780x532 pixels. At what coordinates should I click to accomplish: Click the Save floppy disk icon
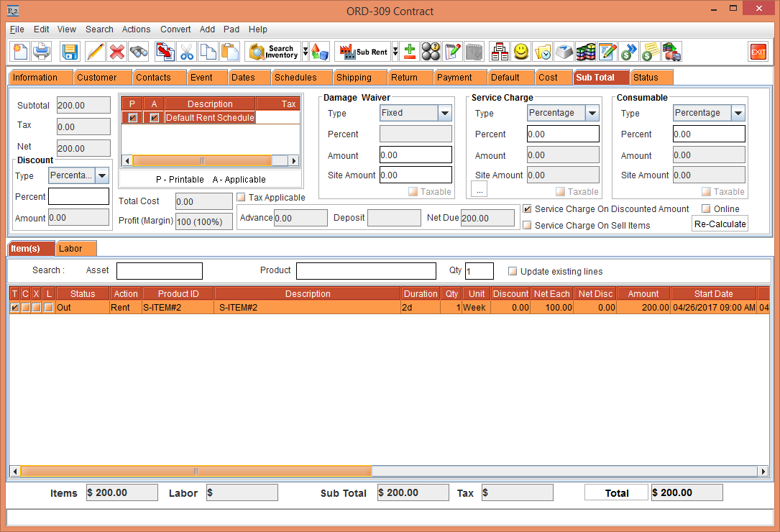point(70,52)
